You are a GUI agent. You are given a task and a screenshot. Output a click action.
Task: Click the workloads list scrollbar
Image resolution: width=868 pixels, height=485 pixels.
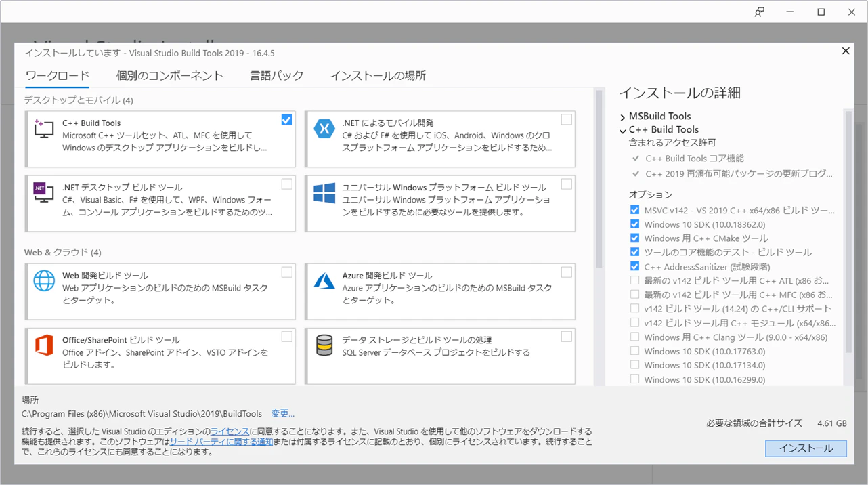pyautogui.click(x=599, y=180)
